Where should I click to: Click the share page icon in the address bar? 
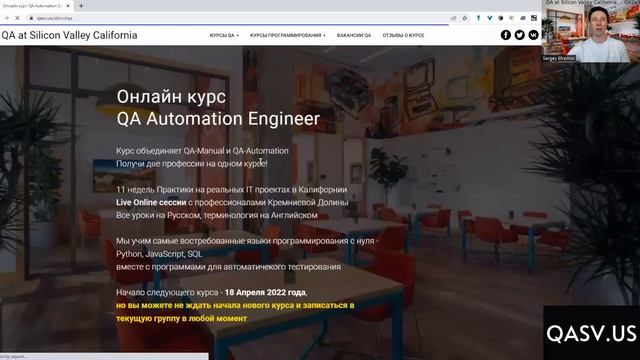[x=453, y=18]
